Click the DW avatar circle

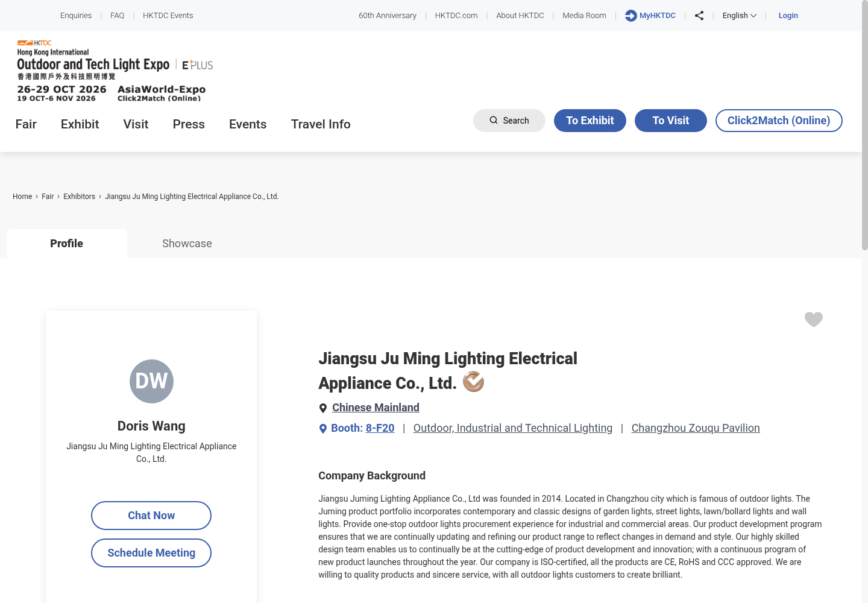coord(151,381)
